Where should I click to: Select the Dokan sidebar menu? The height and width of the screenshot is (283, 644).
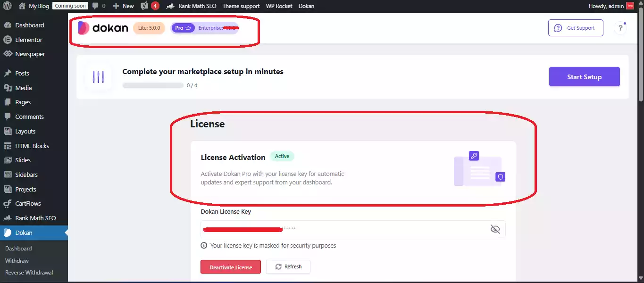click(34, 233)
